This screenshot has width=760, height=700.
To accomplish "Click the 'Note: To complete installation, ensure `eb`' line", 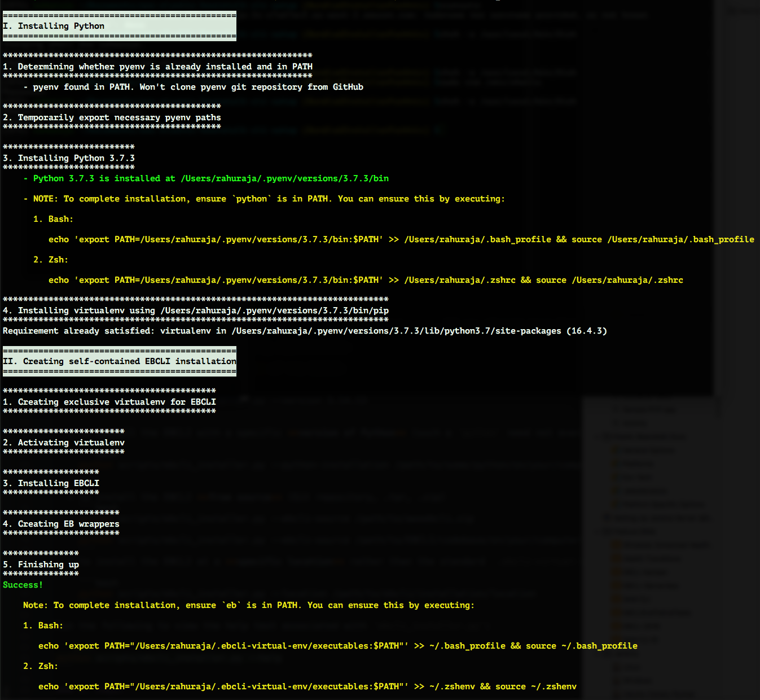I will click(249, 605).
